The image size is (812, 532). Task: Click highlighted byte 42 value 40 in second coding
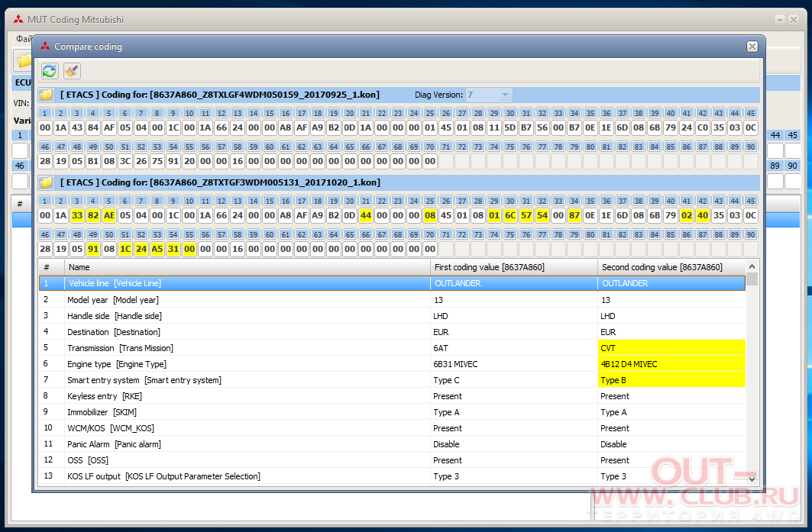point(703,215)
